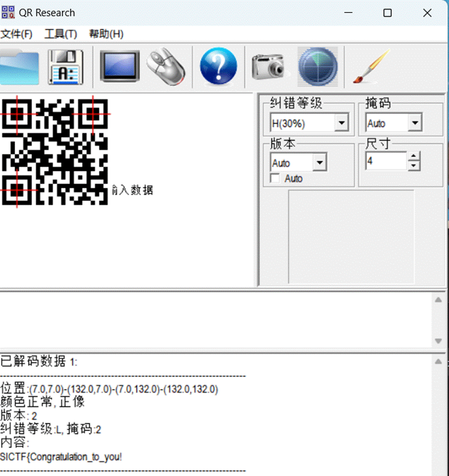Click the 已解码数据 1: heading

(39, 362)
